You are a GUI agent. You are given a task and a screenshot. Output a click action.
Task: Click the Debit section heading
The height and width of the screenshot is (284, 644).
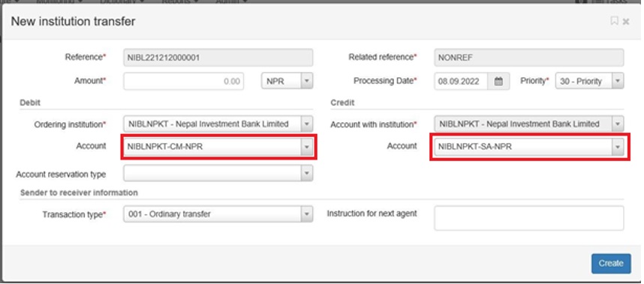[30, 103]
